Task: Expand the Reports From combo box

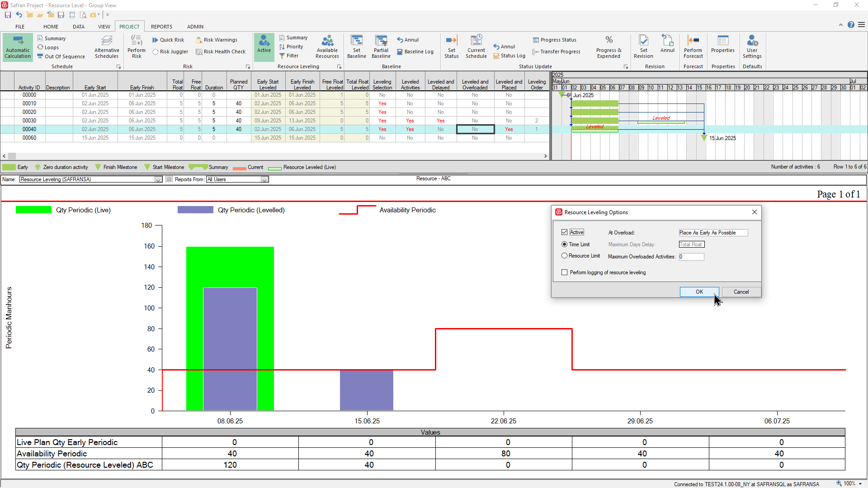Action: click(265, 179)
